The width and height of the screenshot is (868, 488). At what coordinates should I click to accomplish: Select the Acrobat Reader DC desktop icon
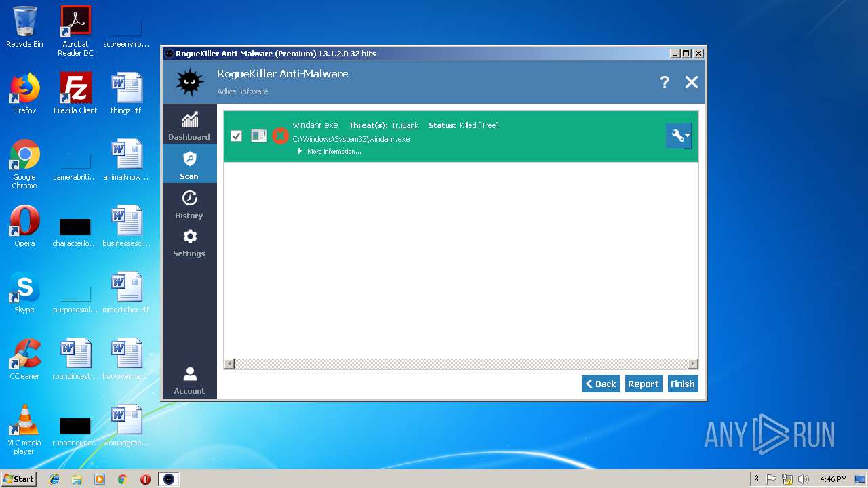[x=75, y=31]
